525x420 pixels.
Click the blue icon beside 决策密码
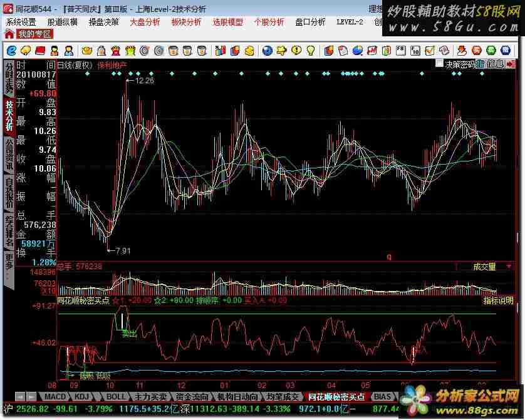481,64
